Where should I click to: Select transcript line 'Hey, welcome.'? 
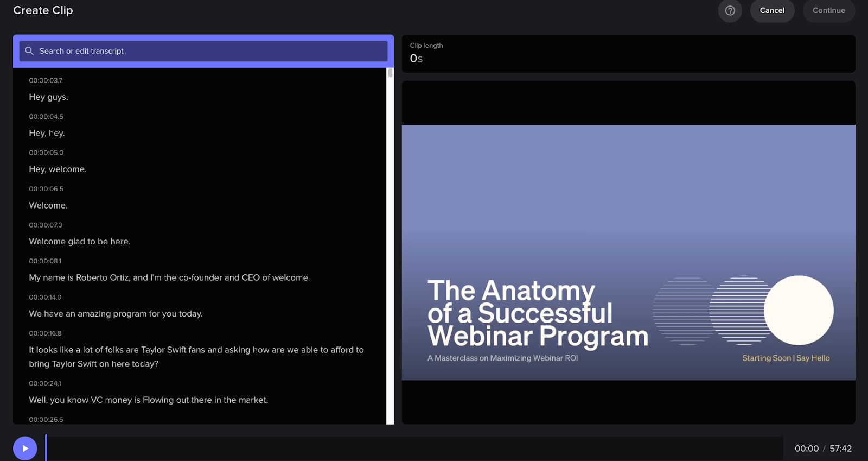pyautogui.click(x=58, y=169)
